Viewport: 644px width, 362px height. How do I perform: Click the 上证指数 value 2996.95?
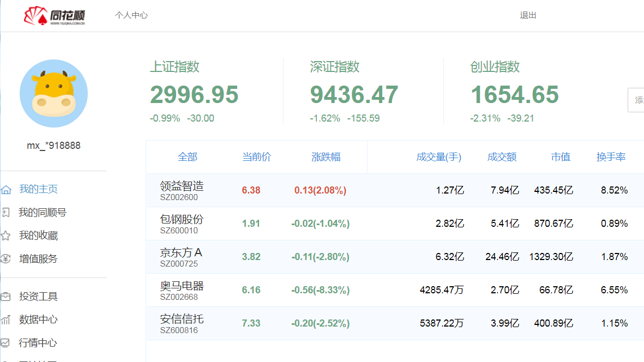(194, 94)
